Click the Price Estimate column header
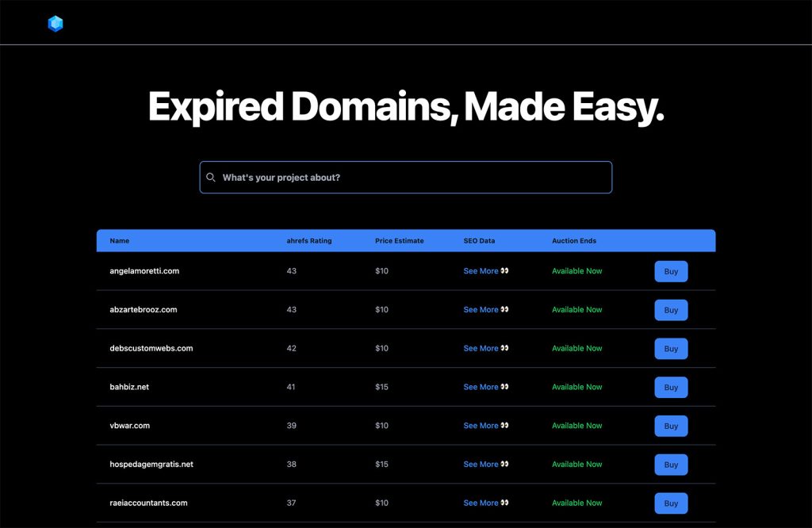 coord(400,241)
